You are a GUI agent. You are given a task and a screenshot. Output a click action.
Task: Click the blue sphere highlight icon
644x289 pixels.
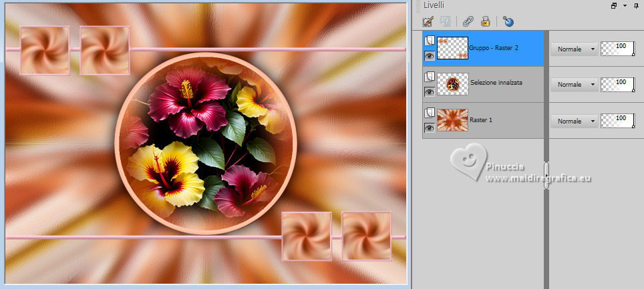pos(508,21)
